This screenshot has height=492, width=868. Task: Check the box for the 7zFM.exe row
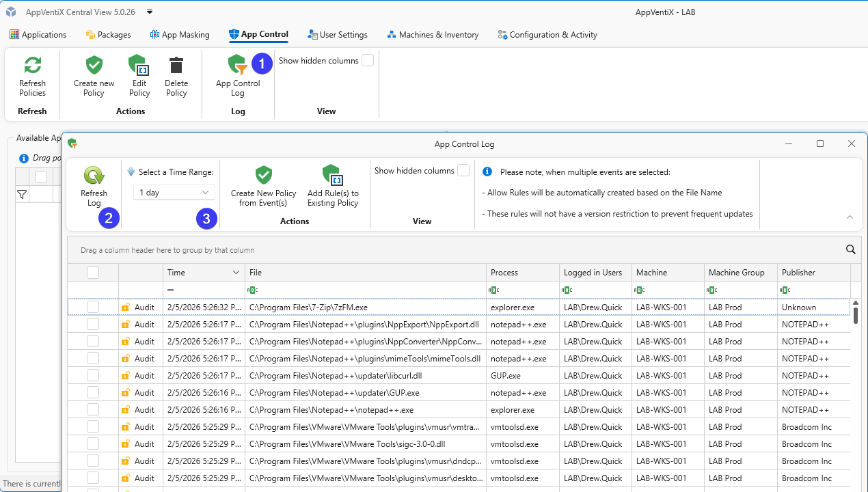(93, 307)
